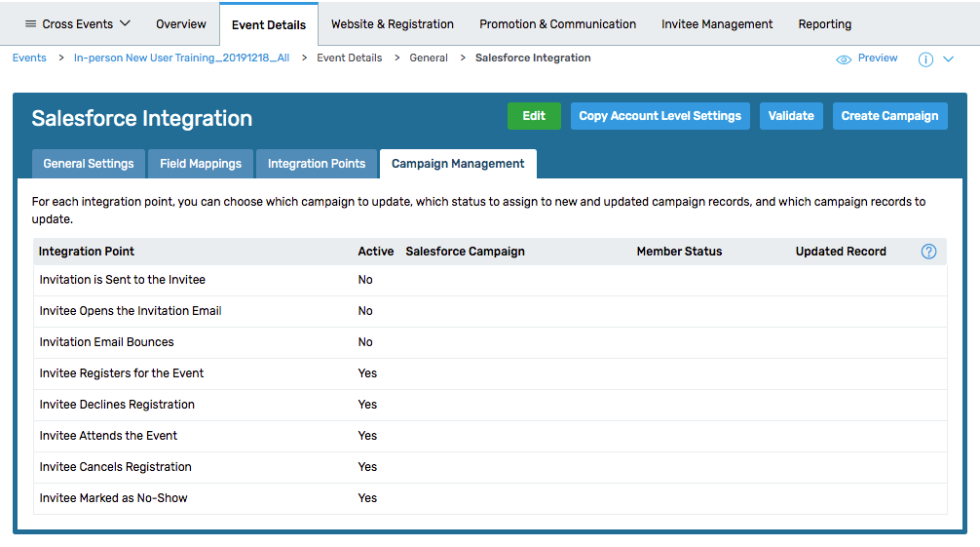Image resolution: width=980 pixels, height=547 pixels.
Task: Switch to General Settings sub-tab
Action: [x=88, y=164]
